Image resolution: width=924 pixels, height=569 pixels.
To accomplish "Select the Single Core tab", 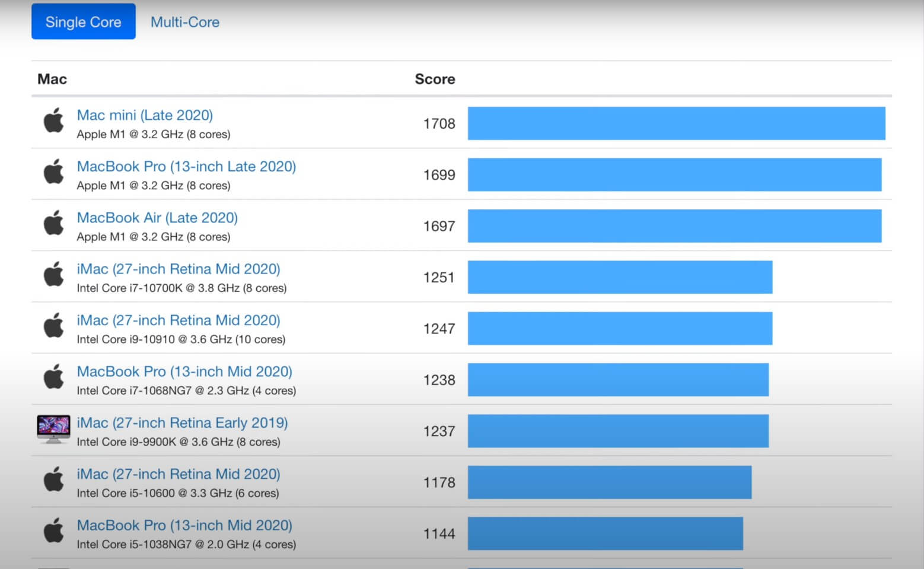I will [x=83, y=21].
